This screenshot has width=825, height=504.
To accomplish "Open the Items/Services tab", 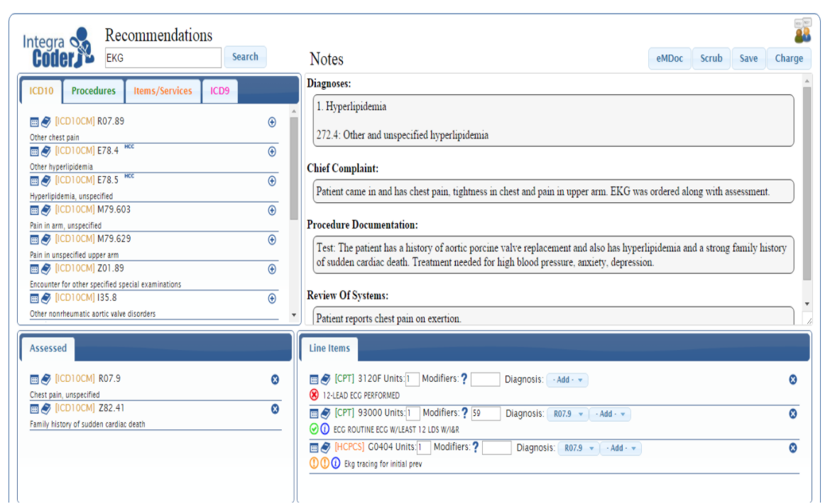I will 163,91.
